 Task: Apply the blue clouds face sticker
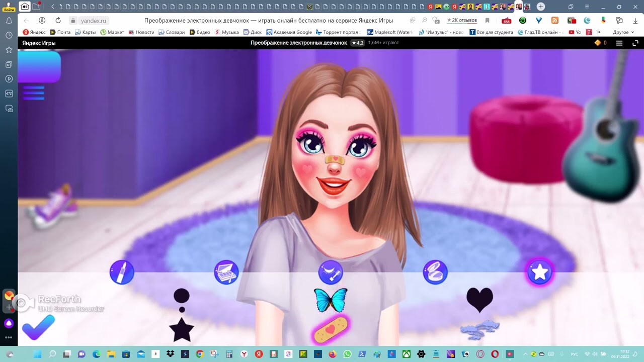pyautogui.click(x=479, y=330)
